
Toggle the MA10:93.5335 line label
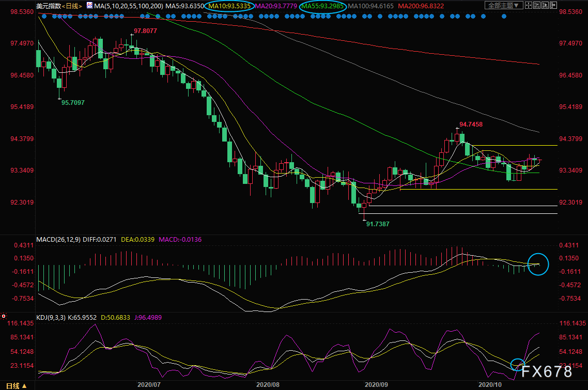pyautogui.click(x=229, y=6)
